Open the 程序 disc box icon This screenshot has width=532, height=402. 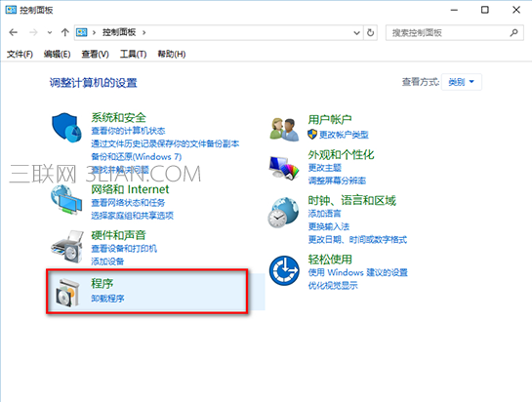pyautogui.click(x=67, y=293)
